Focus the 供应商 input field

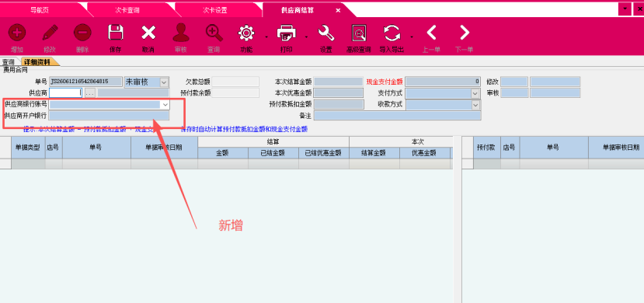tap(66, 92)
